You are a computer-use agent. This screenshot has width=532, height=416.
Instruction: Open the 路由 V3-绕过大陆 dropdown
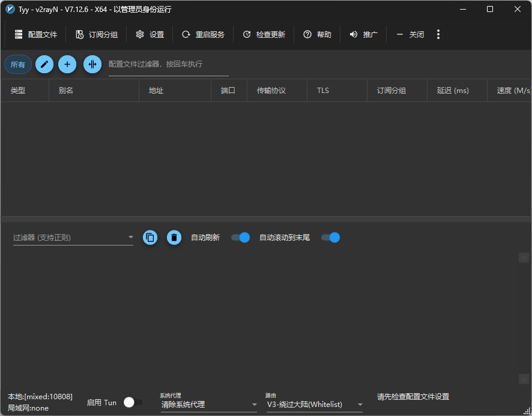(315, 405)
